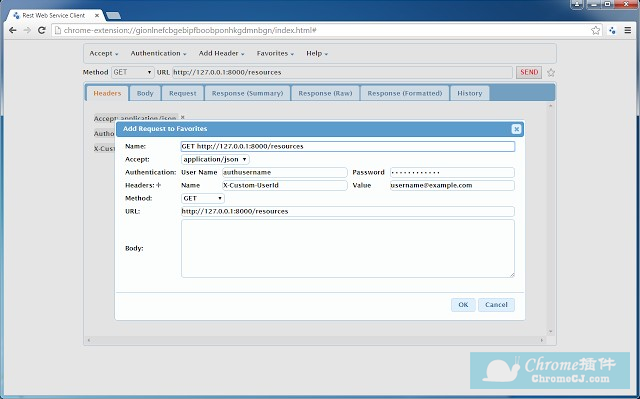Click the browser forward arrow

27,30
